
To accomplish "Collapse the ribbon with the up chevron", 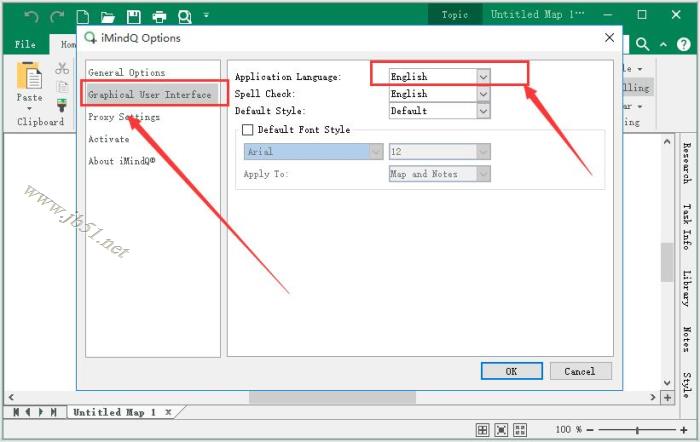I will (663, 44).
